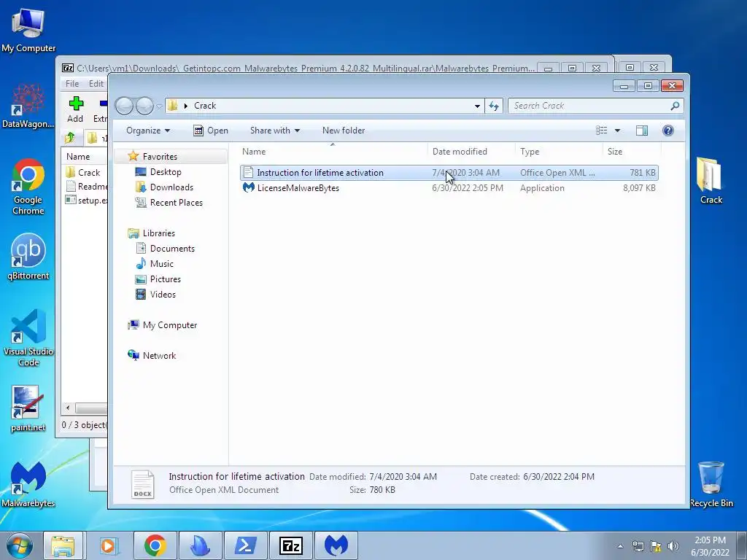
Task: Open the Organize dropdown menu
Action: (148, 131)
